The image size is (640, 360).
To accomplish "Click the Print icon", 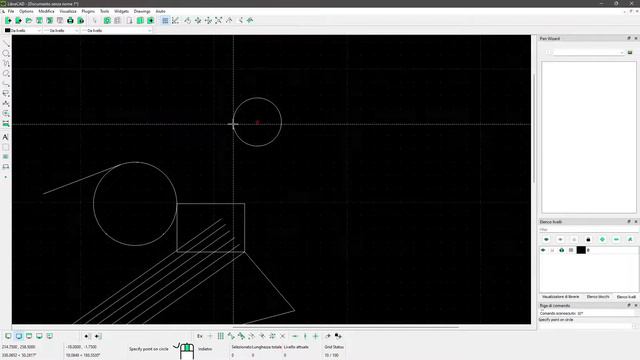I will [x=70, y=20].
